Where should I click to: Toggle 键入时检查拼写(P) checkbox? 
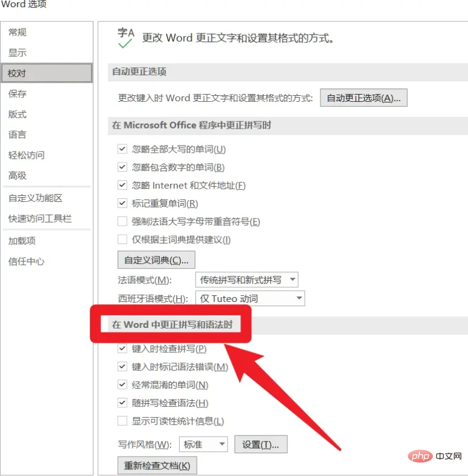(x=122, y=349)
